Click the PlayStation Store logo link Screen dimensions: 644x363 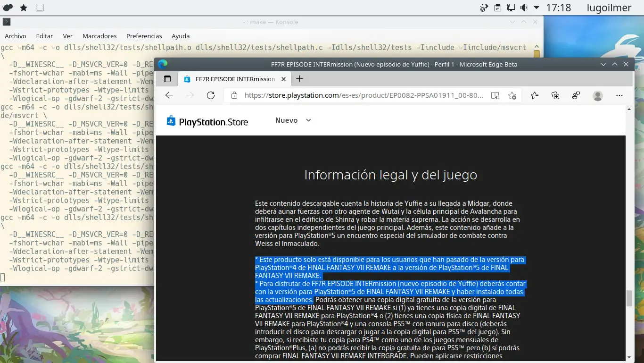point(207,122)
